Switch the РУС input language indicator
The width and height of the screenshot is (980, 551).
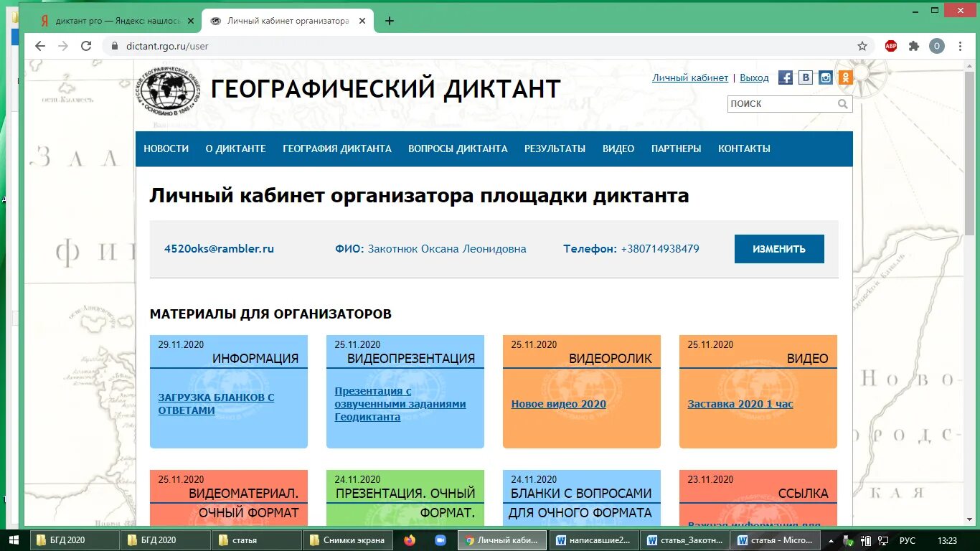tap(908, 540)
